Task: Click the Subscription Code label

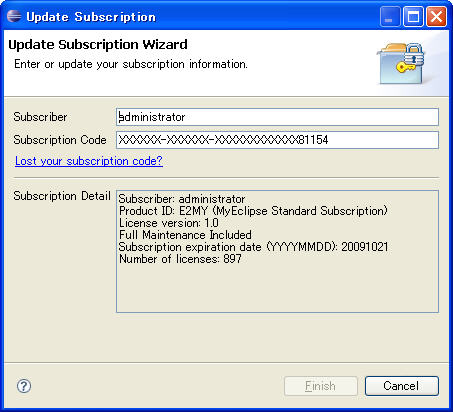Action: (60, 140)
